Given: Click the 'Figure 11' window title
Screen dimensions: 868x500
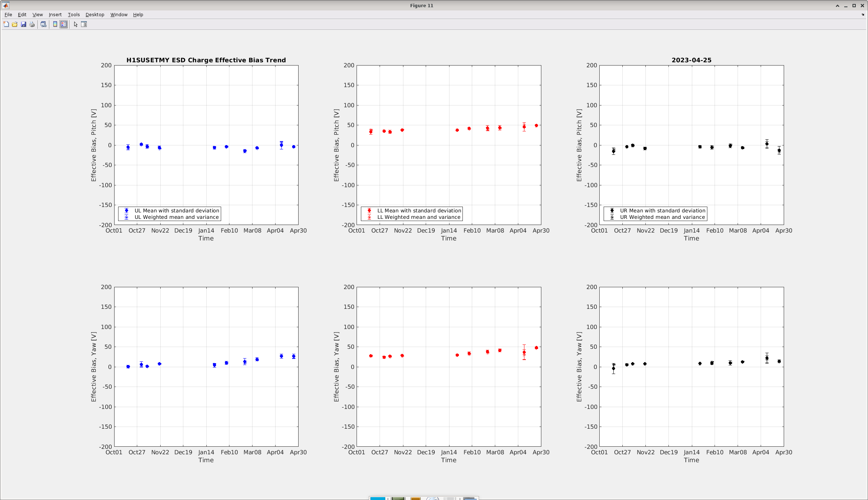Looking at the screenshot, I should [421, 6].
